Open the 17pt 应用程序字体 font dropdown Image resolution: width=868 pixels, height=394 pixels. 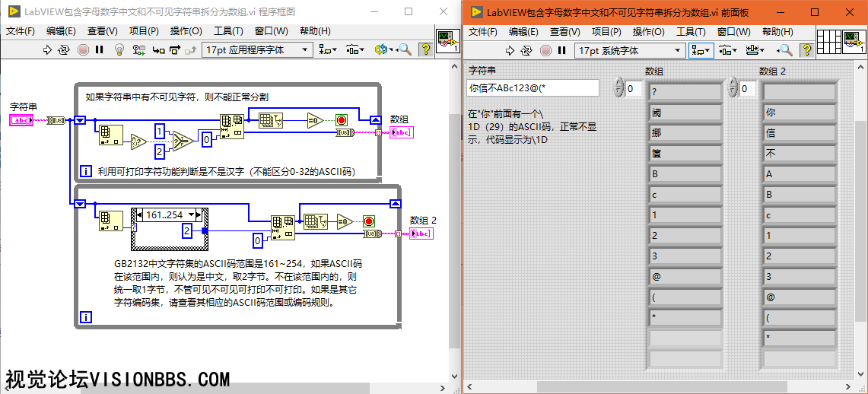[257, 50]
